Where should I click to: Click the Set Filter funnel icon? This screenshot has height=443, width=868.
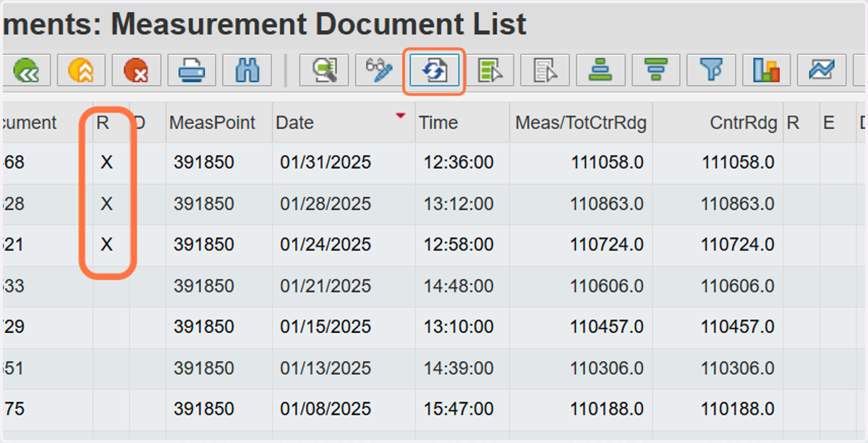click(x=711, y=71)
